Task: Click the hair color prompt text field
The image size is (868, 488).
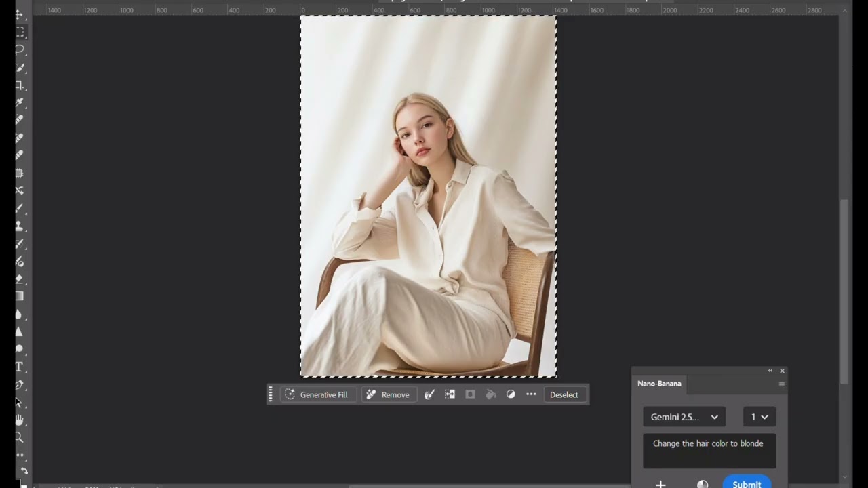Action: pos(709,451)
